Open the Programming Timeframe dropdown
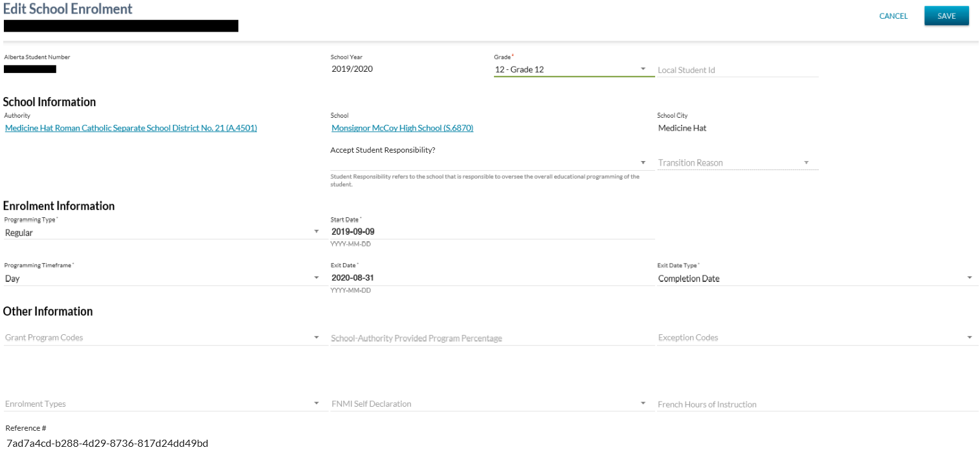980x452 pixels. pos(162,278)
